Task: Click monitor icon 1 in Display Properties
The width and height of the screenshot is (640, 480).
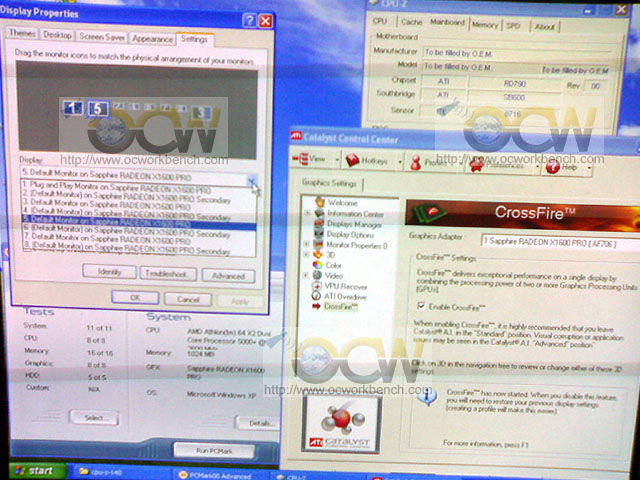Action: point(73,108)
